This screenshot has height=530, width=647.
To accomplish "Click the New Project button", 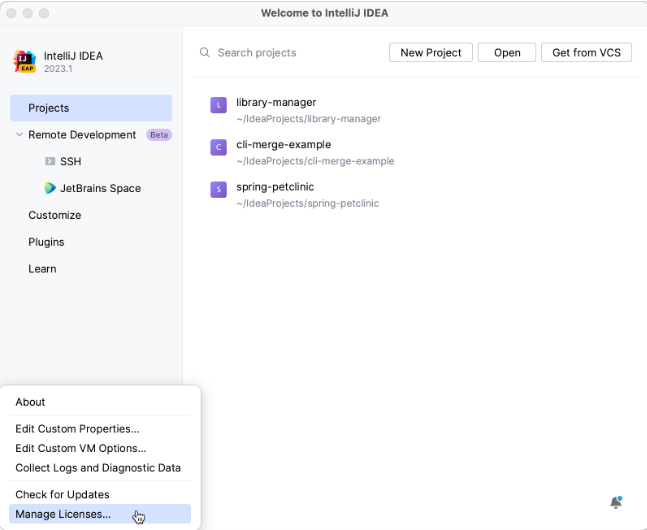I will (431, 52).
